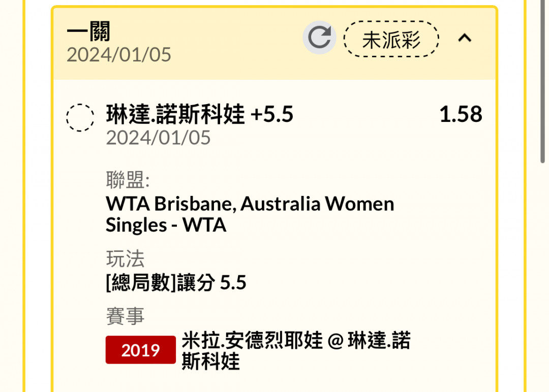Collapse the 一關 bet card chevron
Screen dimensions: 549x392
465,38
